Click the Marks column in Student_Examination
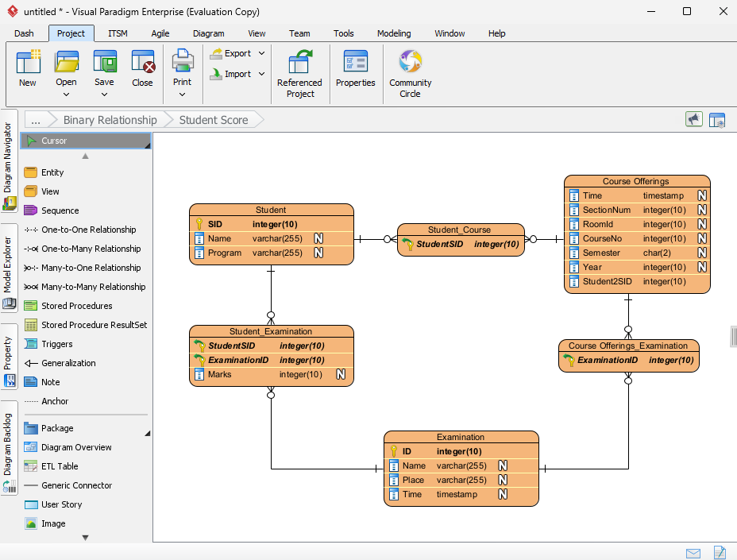This screenshot has width=737, height=560. (271, 374)
